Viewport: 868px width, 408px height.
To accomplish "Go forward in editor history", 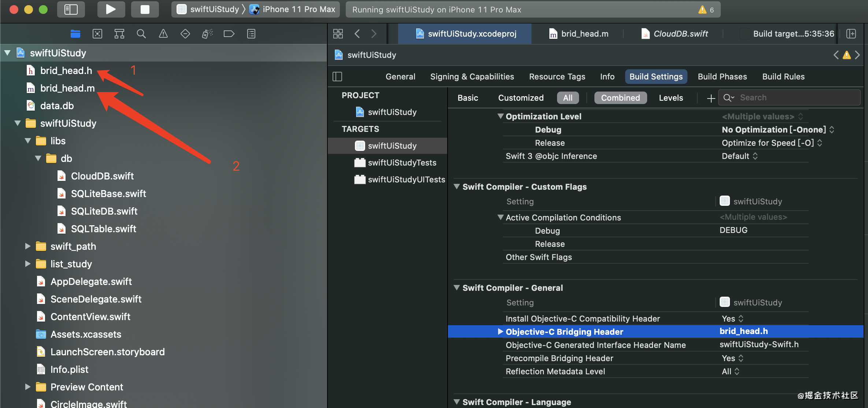I will pos(374,34).
